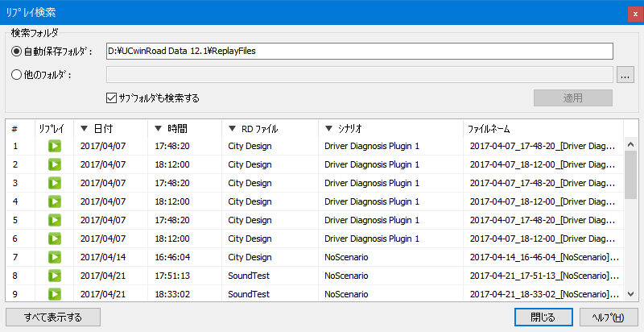This screenshot has height=332, width=644.
Task: Open the 時間 column filter arrow
Action: tap(159, 129)
